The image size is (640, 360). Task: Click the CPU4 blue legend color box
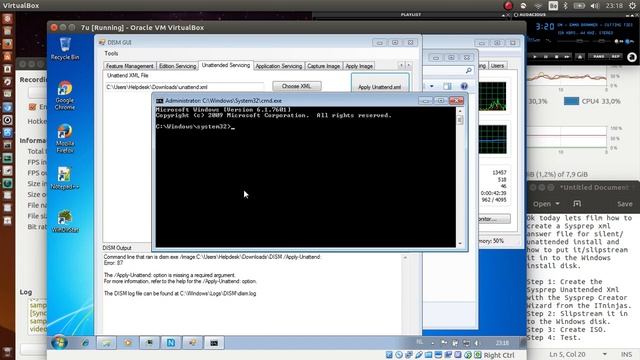pyautogui.click(x=571, y=101)
